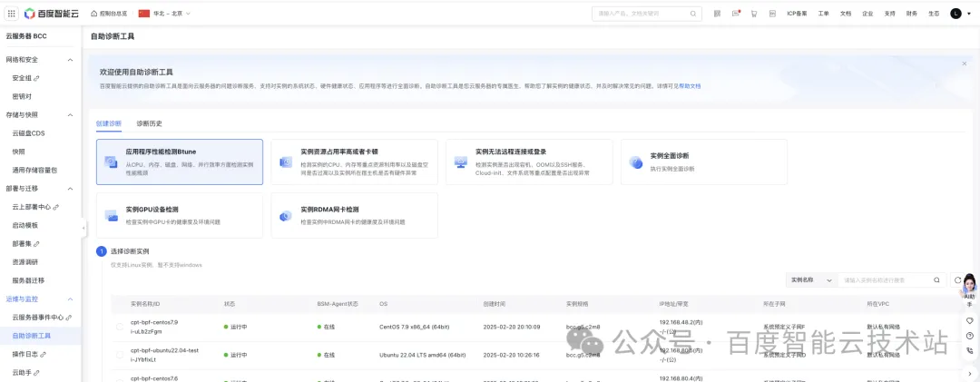
Task: Collapse the 存储与快照 sidebar section
Action: point(70,115)
